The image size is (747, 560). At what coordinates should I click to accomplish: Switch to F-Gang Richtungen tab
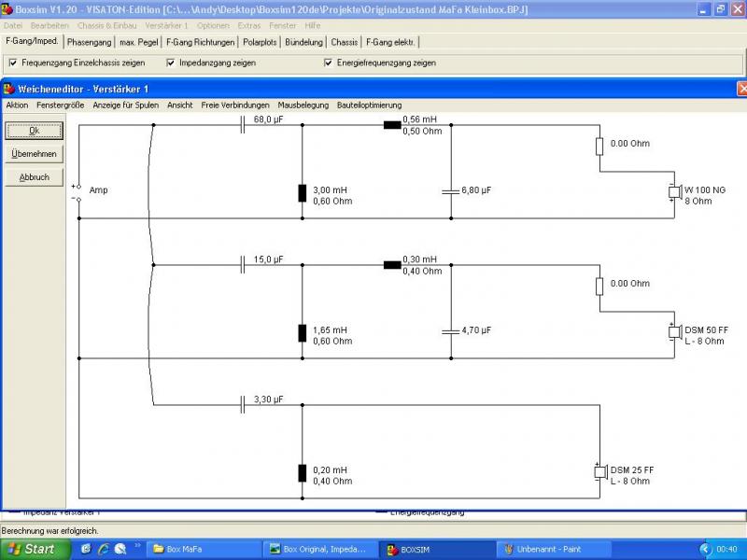click(201, 42)
